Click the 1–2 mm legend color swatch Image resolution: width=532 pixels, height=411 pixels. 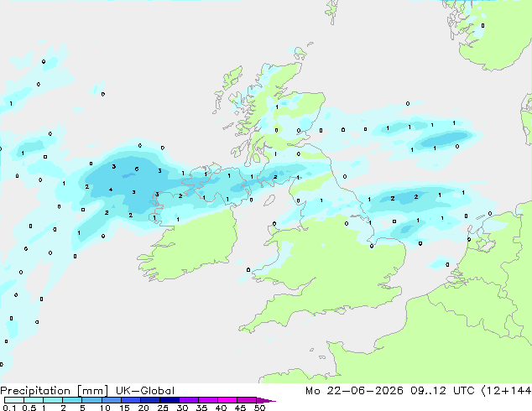coord(53,400)
